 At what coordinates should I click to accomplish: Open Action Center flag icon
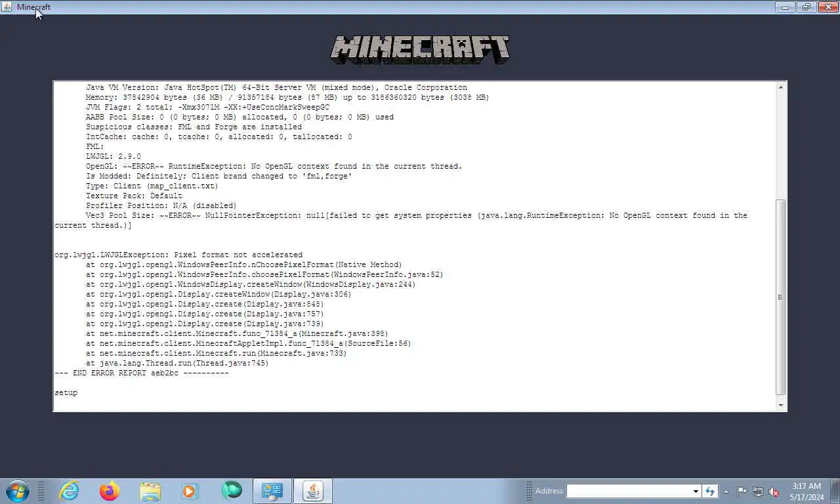[x=742, y=491]
